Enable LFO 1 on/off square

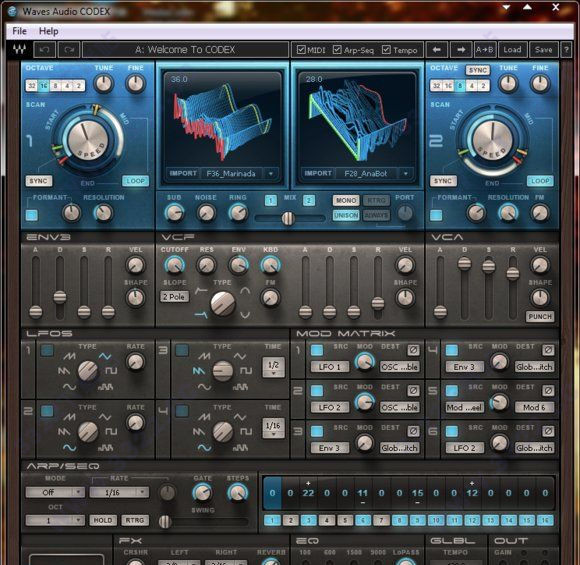click(x=47, y=350)
